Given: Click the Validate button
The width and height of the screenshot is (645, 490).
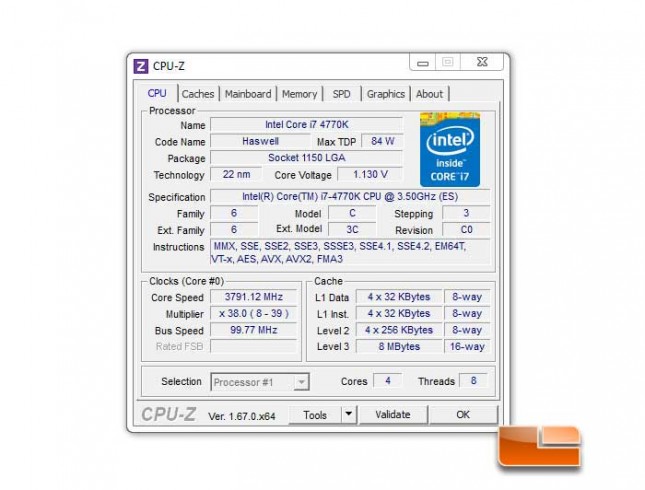Looking at the screenshot, I should 393,415.
